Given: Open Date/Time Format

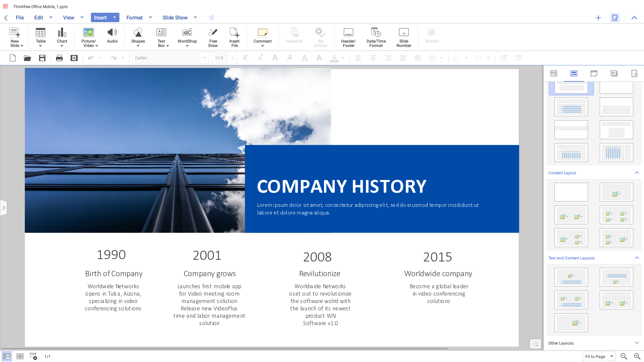Looking at the screenshot, I should 376,37.
